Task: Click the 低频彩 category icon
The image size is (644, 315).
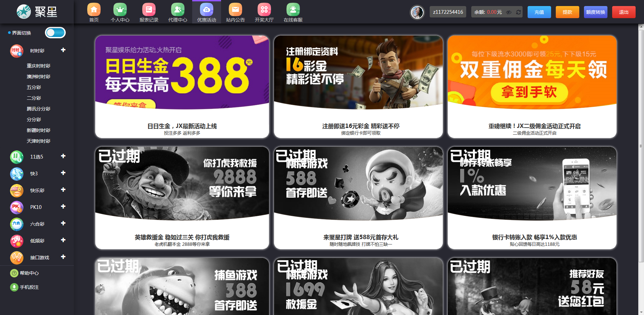Action: [x=17, y=241]
